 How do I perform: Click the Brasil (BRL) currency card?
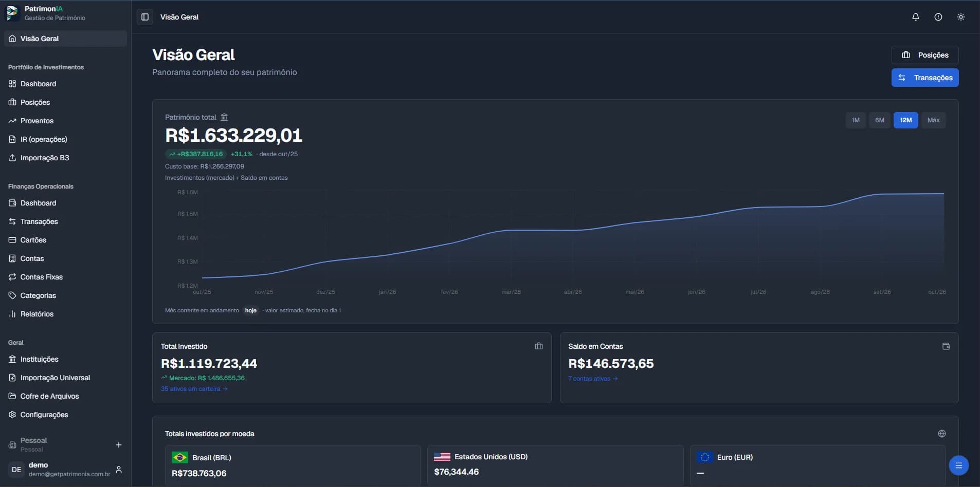(x=293, y=465)
